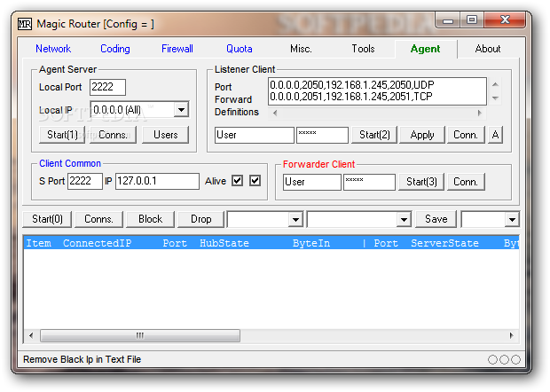Expand the dropdown right of Drop
Screen dimensions: 550x392
click(x=295, y=219)
